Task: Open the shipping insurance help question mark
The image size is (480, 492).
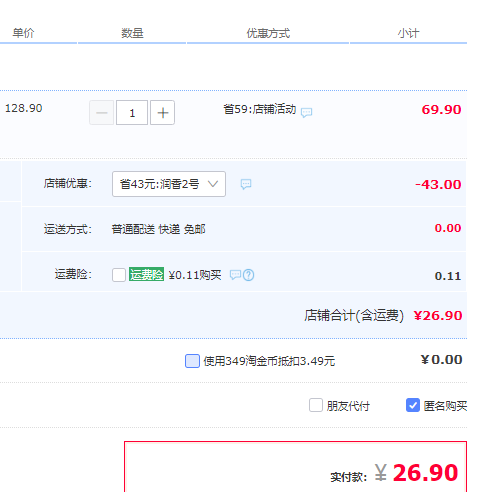Action: 248,275
